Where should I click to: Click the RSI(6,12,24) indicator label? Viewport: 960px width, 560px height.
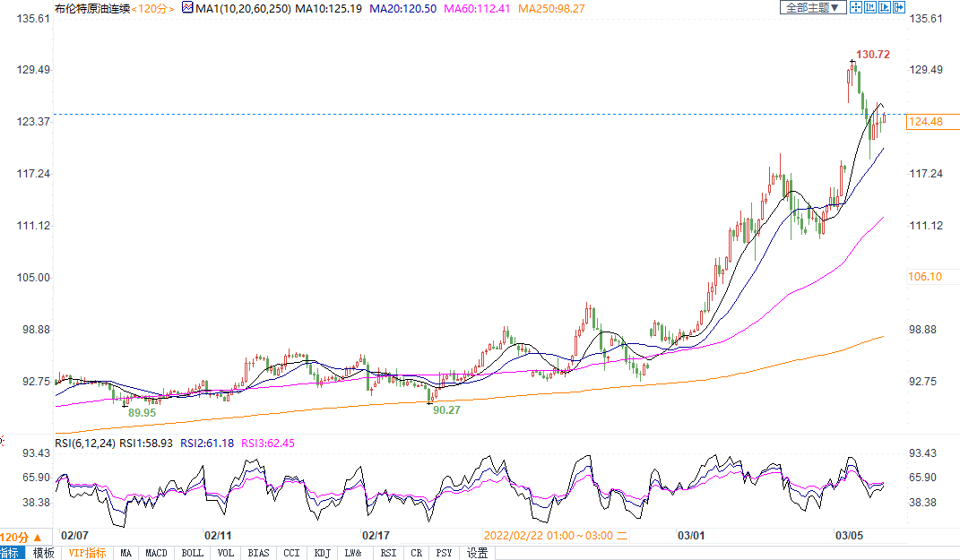tap(85, 443)
